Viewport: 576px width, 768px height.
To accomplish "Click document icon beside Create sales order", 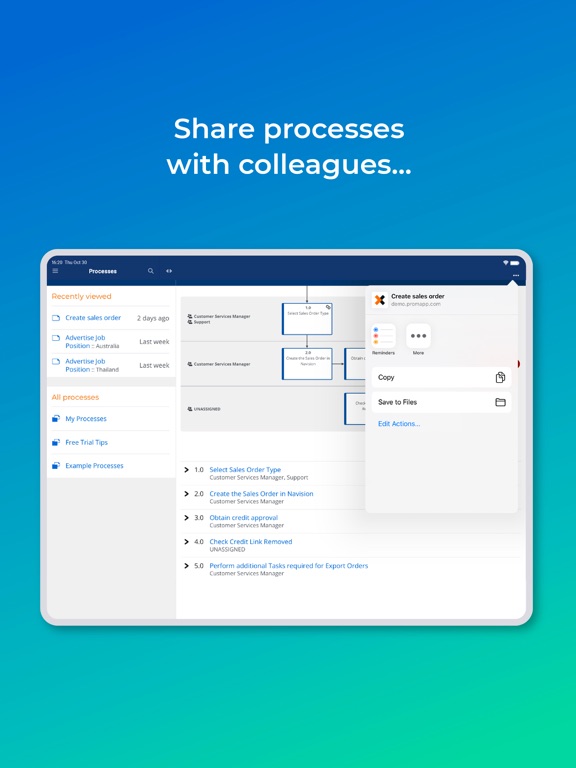I will coord(56,318).
